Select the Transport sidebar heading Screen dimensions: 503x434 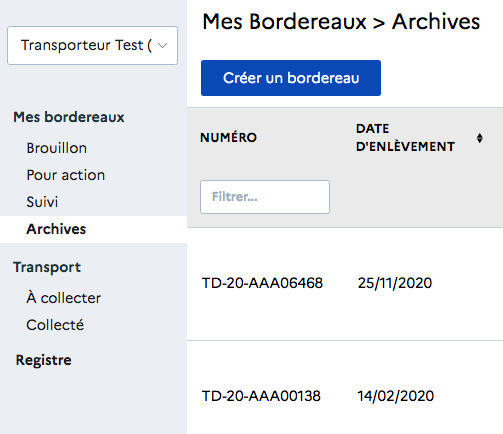tap(47, 267)
